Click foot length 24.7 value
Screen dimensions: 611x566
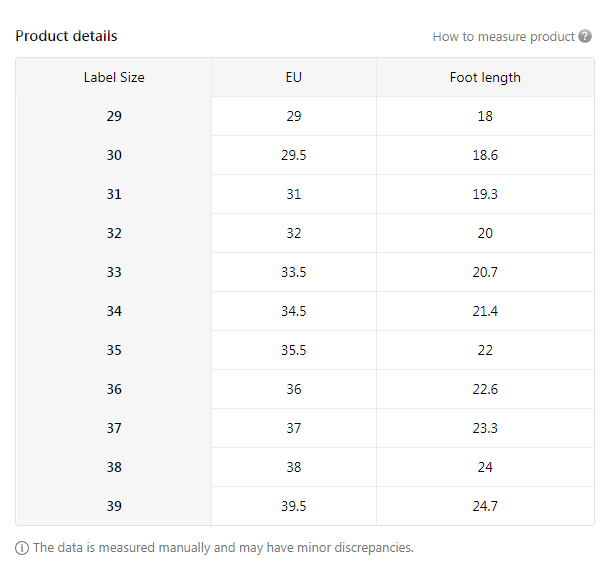pyautogui.click(x=485, y=506)
